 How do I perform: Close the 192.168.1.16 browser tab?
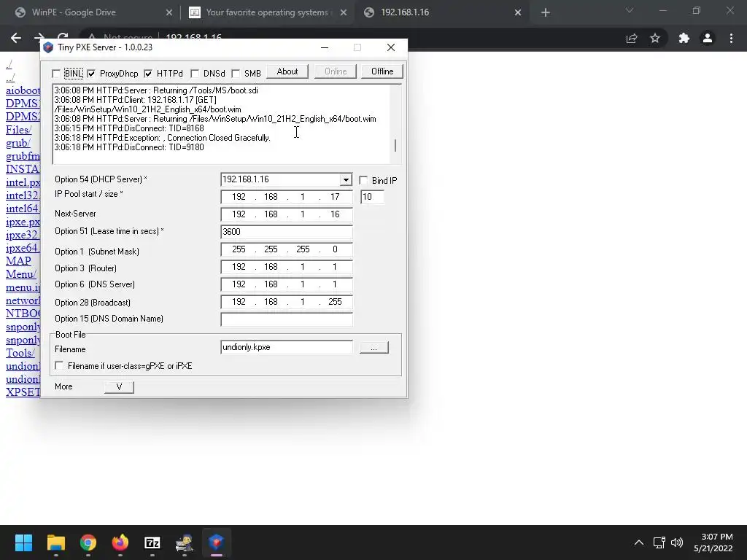tap(518, 12)
